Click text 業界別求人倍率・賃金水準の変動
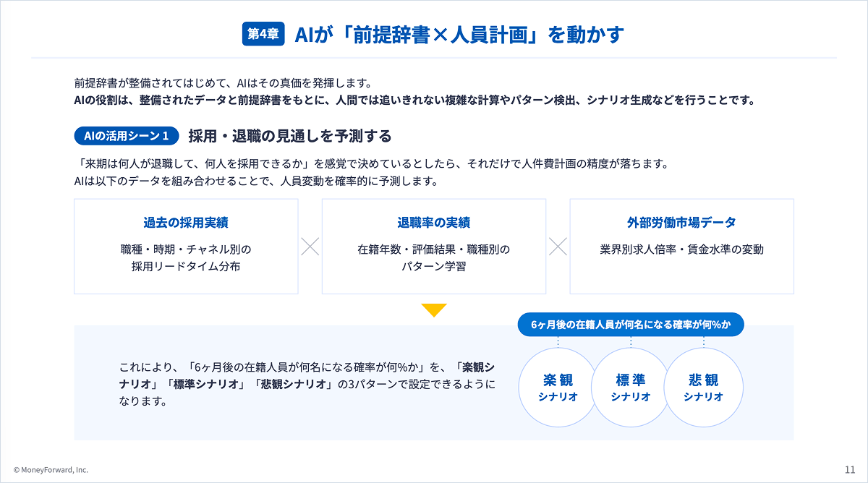868x483 pixels. [681, 249]
